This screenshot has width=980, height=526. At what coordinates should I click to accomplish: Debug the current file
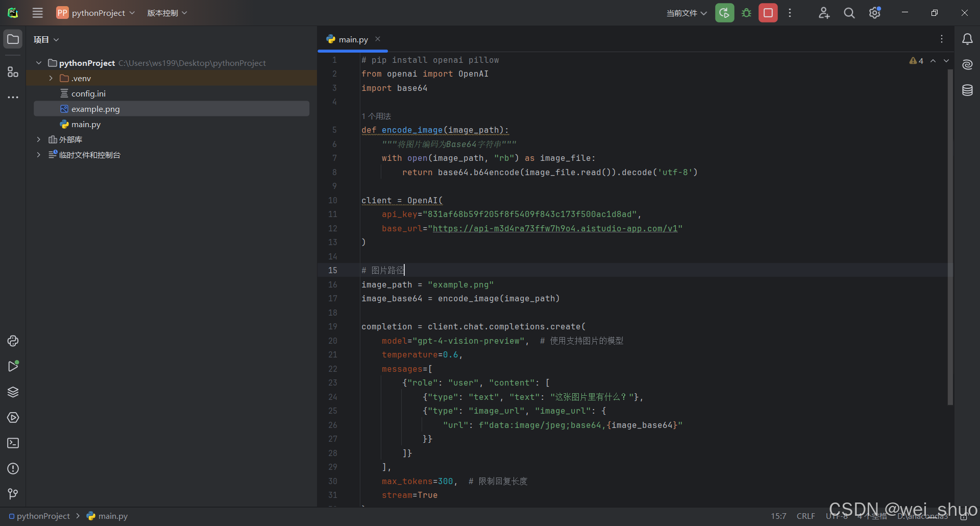tap(746, 13)
